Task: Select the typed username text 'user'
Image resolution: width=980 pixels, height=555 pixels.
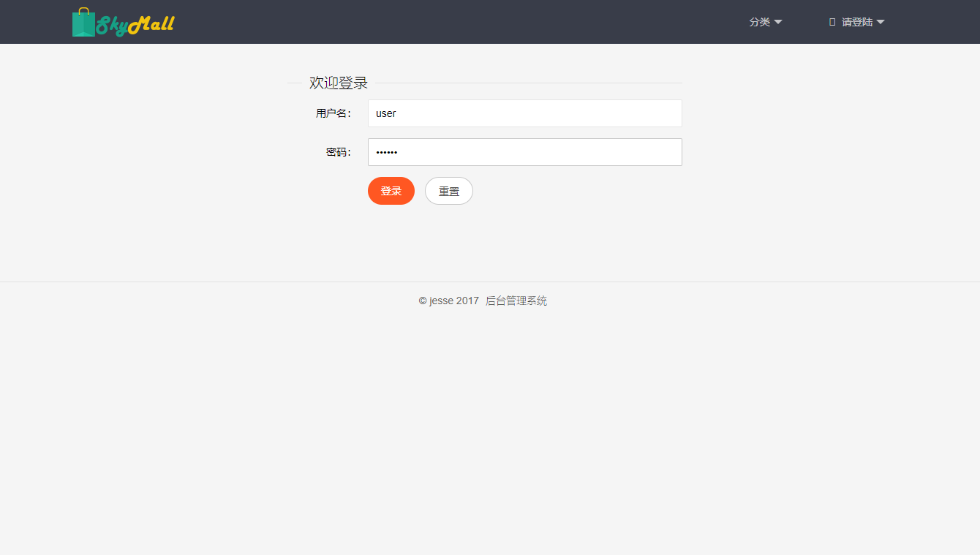Action: (385, 113)
